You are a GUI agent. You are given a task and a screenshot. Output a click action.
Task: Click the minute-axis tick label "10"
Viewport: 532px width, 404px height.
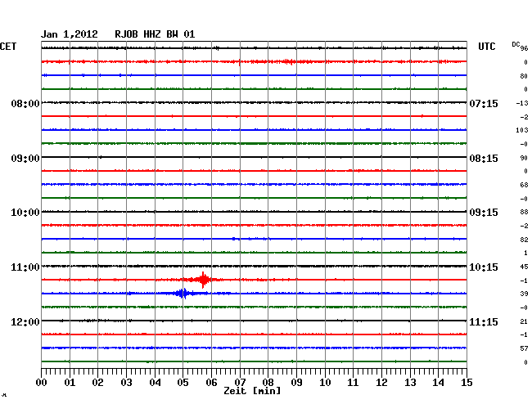(325, 382)
